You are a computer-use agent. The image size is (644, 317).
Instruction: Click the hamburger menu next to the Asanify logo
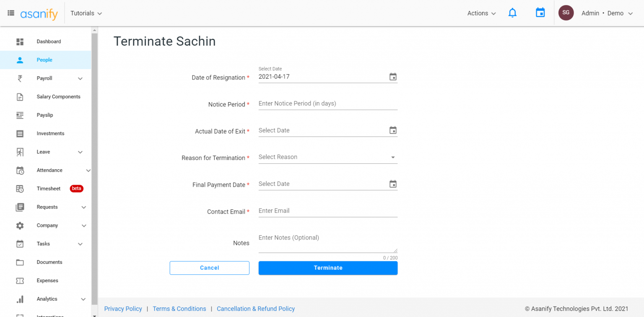[10, 13]
